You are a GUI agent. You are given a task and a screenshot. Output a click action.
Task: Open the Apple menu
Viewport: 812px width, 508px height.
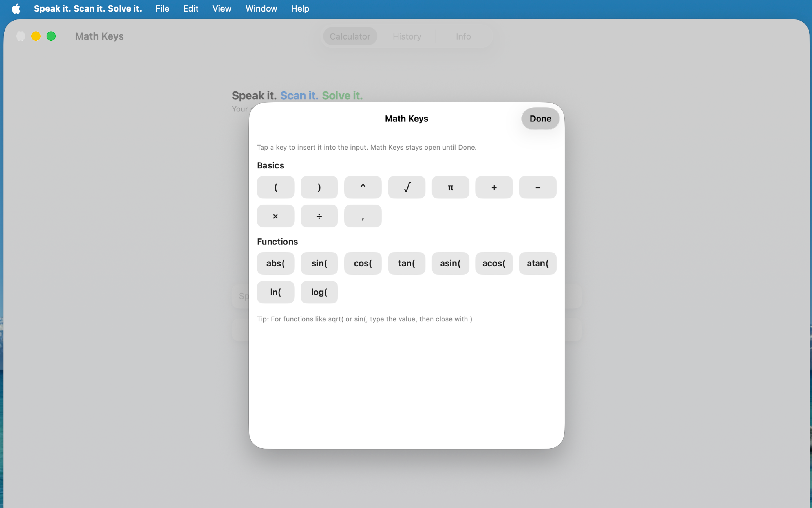pos(16,9)
